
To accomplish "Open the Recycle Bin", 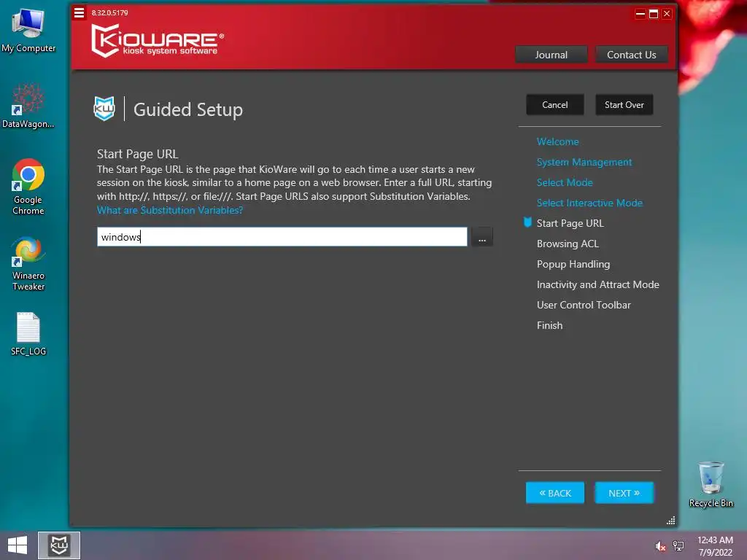I will pyautogui.click(x=711, y=484).
